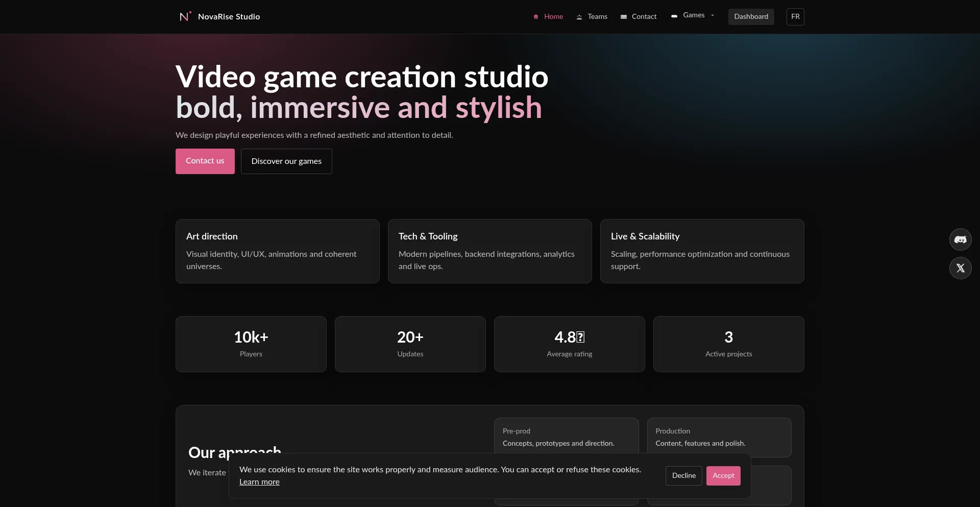The width and height of the screenshot is (980, 507).
Task: Click "Discover our games"
Action: 286,161
